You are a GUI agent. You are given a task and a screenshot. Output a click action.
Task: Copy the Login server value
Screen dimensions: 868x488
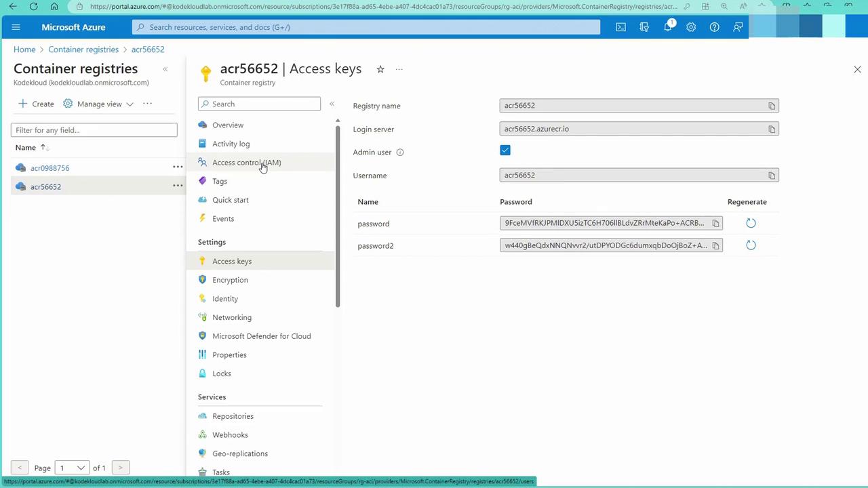click(771, 129)
